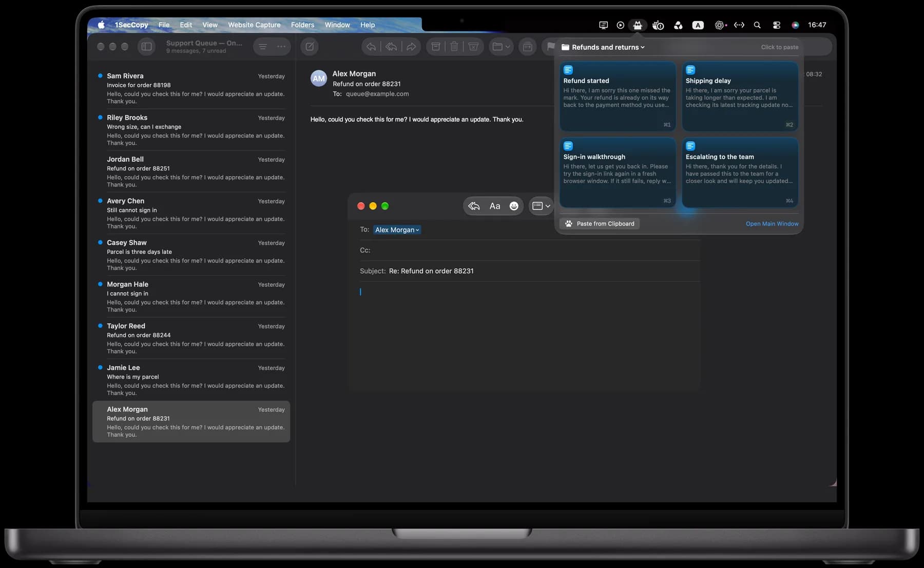Open the move-to-folder dropdown in toolbar
Image resolution: width=924 pixels, height=568 pixels.
tap(501, 47)
